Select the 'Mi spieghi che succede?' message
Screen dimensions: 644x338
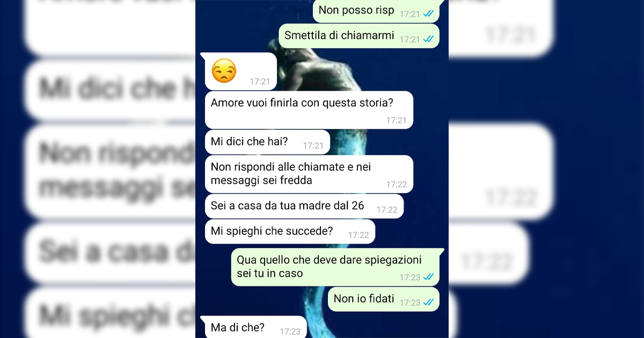click(x=290, y=232)
